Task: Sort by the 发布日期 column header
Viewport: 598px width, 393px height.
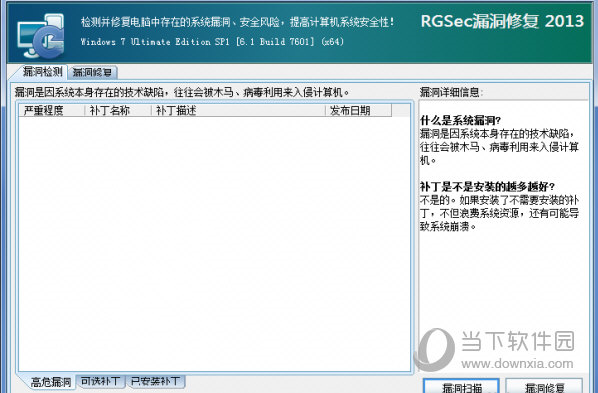Action: [358, 111]
